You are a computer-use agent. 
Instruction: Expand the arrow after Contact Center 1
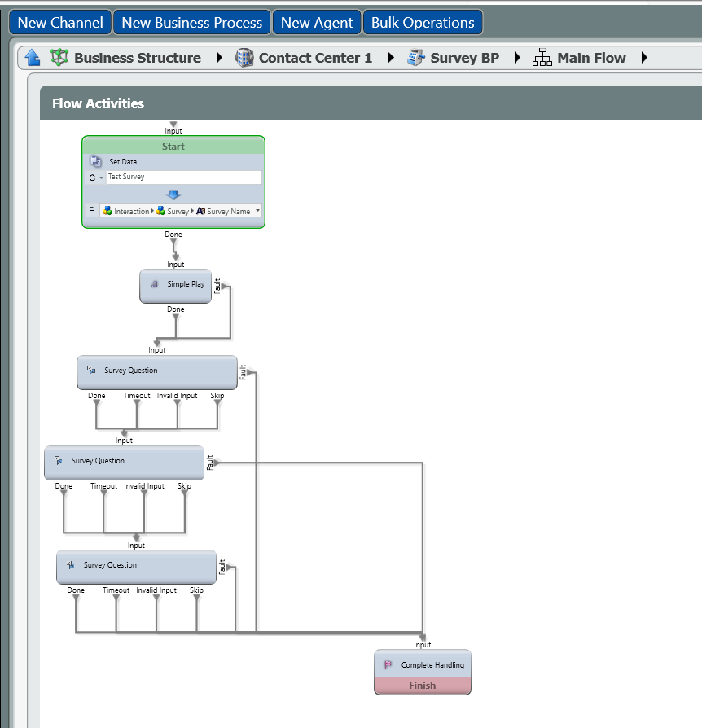391,58
